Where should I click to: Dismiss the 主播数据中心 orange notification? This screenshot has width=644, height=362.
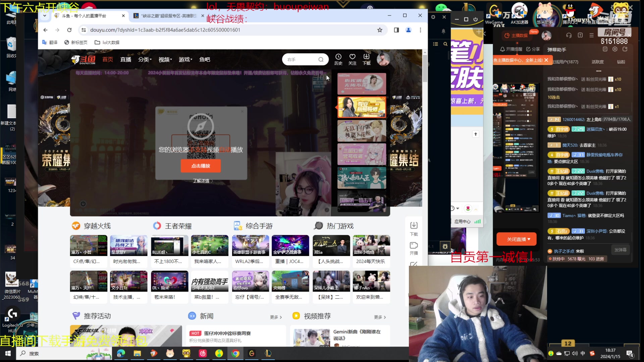pos(546,60)
